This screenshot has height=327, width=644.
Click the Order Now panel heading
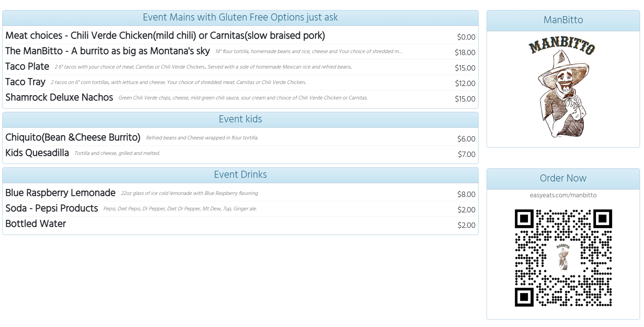coord(563,178)
